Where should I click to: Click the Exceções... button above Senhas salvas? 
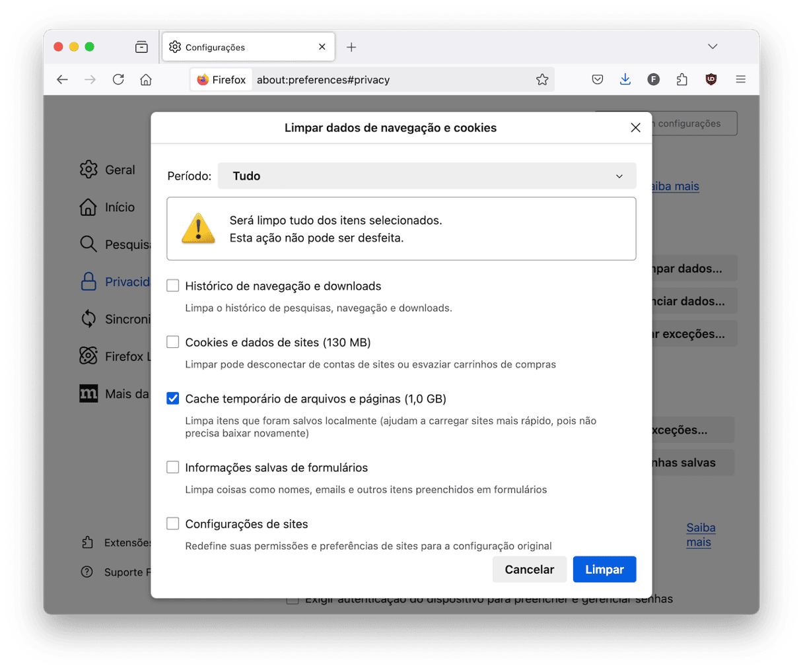[x=693, y=430]
